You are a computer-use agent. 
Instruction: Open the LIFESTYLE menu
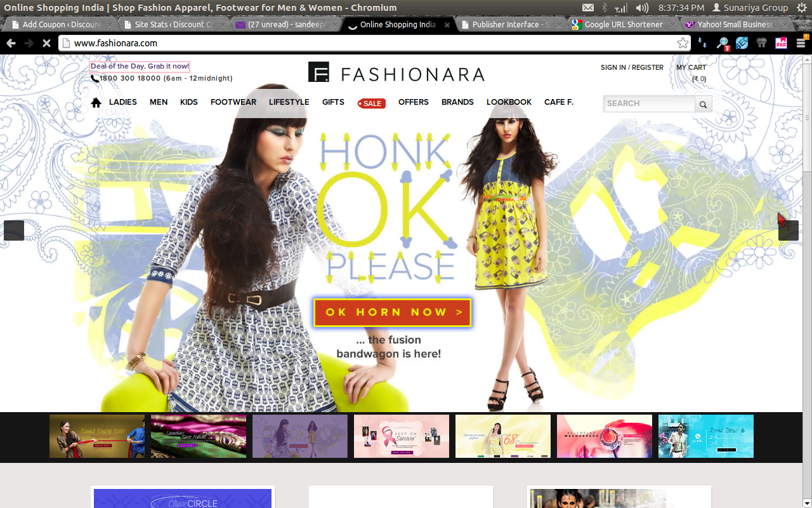point(289,102)
